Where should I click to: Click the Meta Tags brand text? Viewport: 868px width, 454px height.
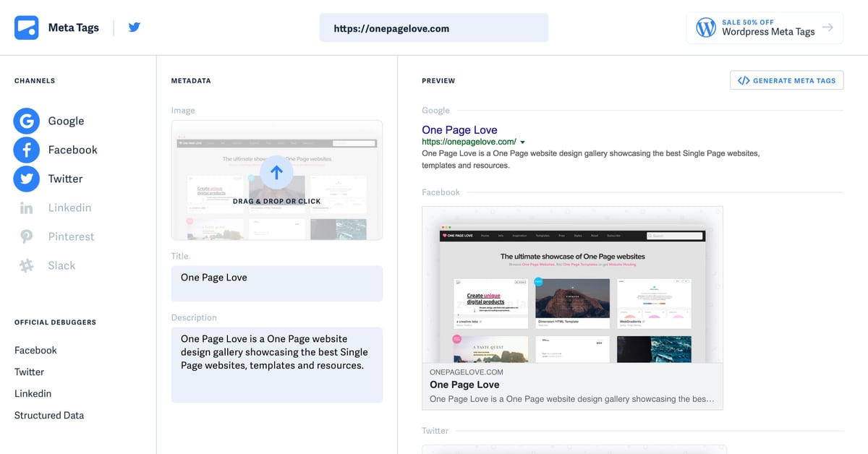[73, 28]
